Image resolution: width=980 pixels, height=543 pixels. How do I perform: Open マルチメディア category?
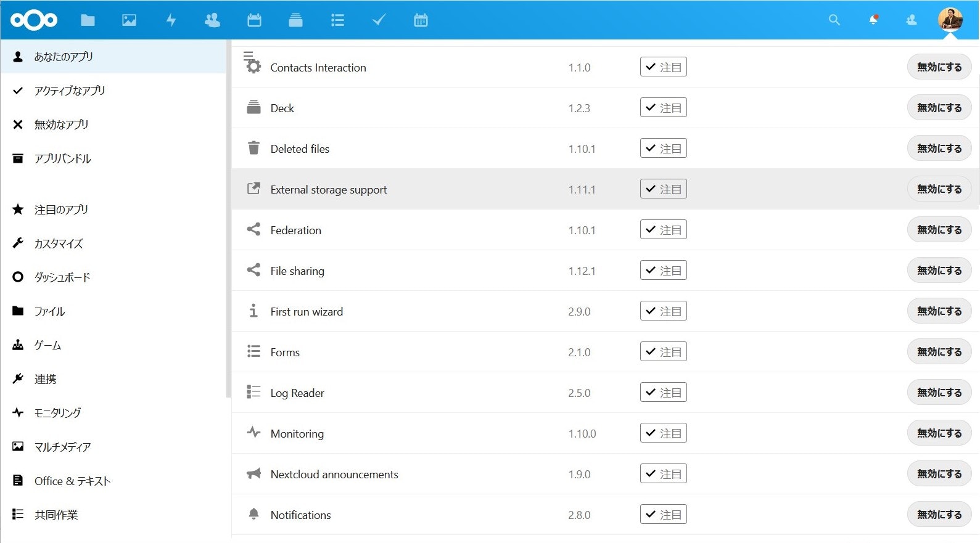[113, 447]
